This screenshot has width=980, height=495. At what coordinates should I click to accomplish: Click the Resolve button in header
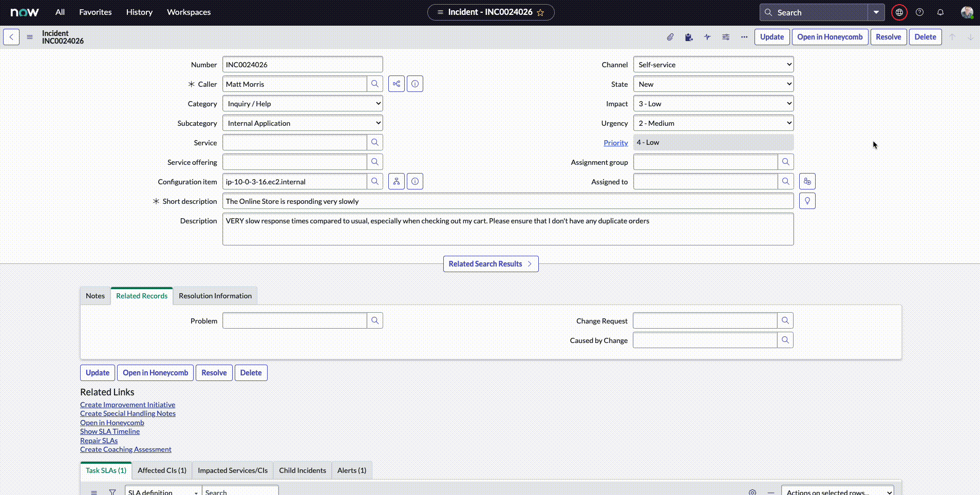888,37
